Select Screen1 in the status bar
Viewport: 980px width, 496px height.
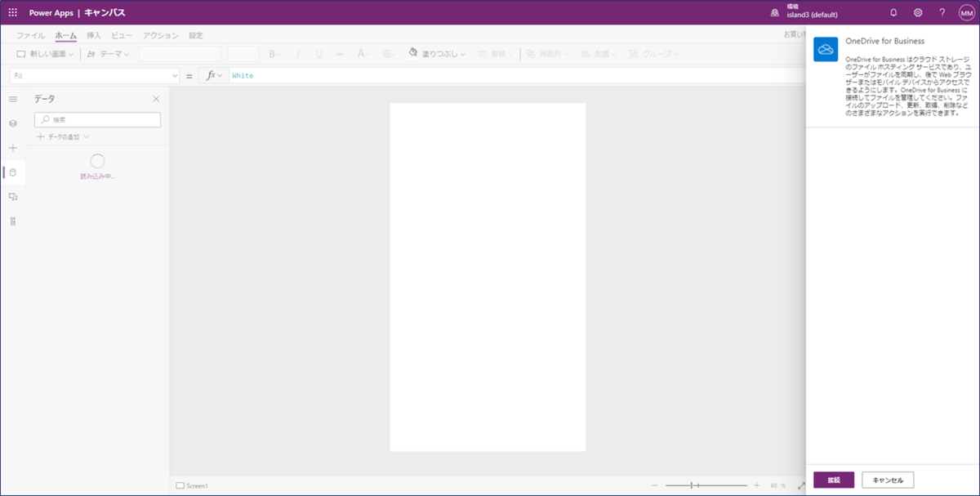click(x=192, y=485)
